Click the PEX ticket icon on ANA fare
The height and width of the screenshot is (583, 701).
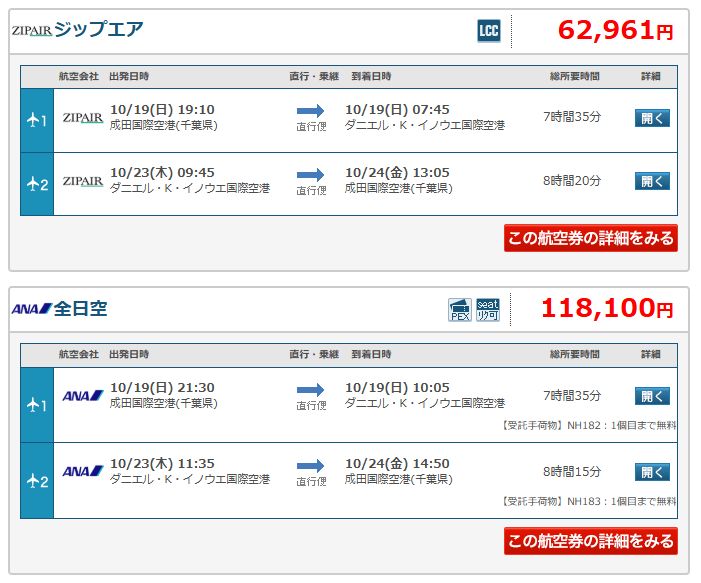coord(460,310)
